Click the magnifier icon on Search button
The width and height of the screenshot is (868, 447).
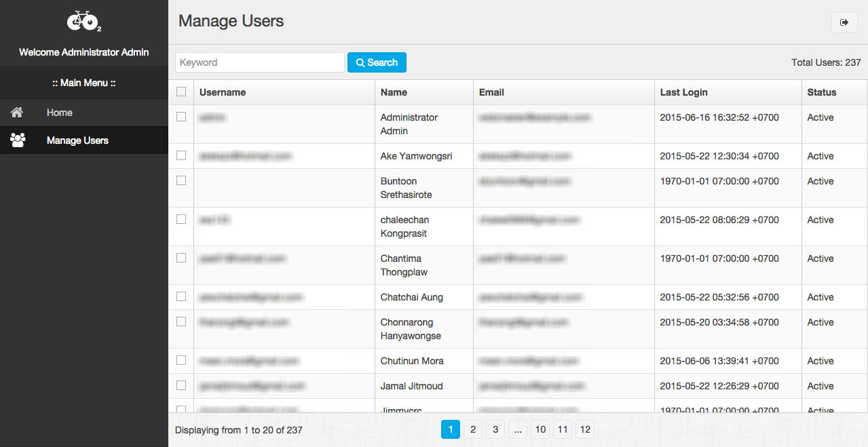click(x=360, y=62)
